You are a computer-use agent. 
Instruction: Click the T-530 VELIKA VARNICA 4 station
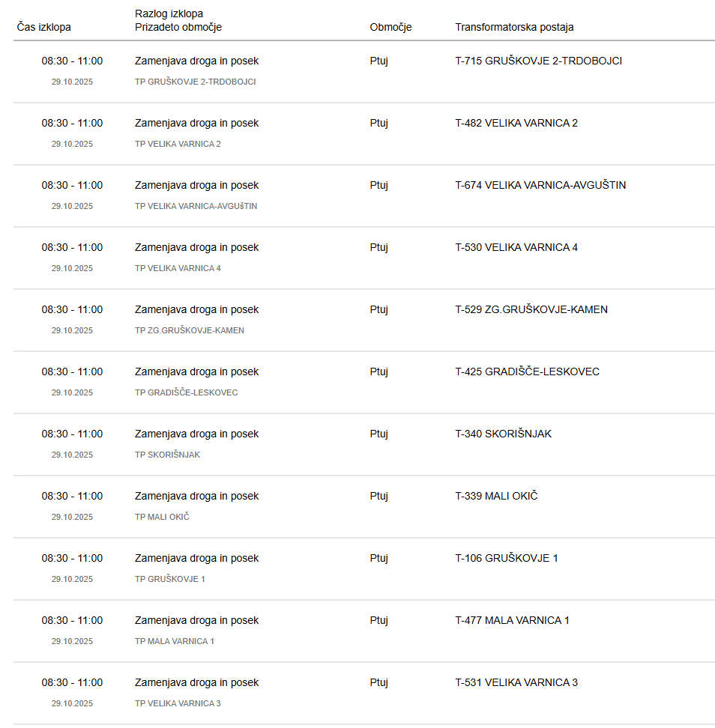(x=516, y=247)
